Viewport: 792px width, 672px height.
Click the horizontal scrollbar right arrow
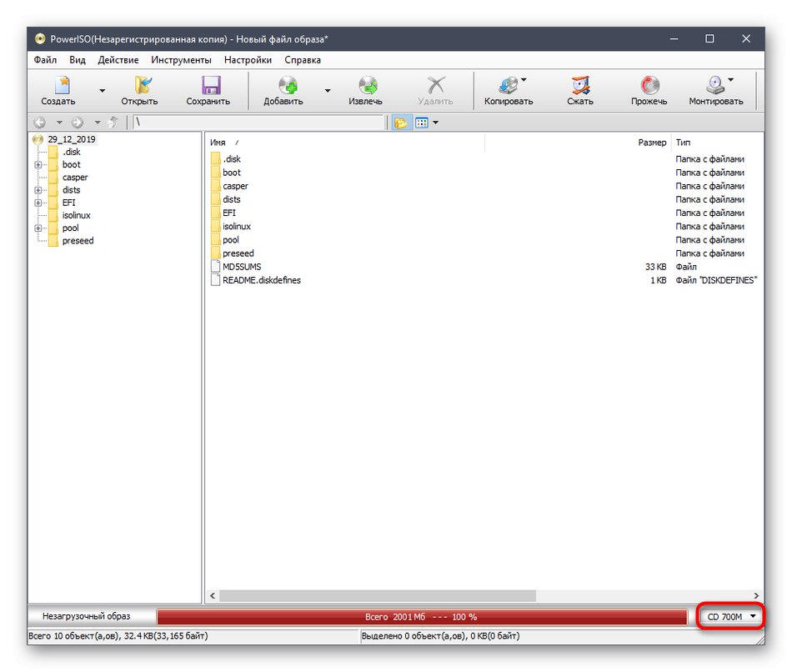coord(756,595)
